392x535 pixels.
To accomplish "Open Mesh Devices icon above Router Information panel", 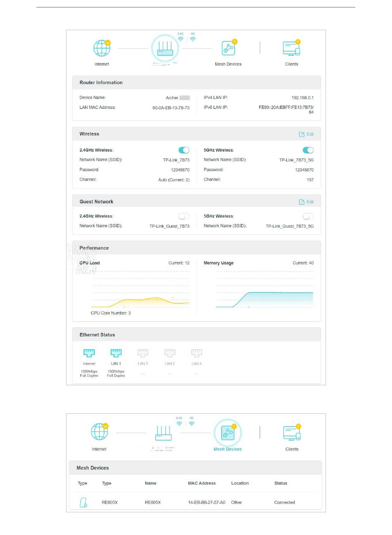I will coord(229,48).
